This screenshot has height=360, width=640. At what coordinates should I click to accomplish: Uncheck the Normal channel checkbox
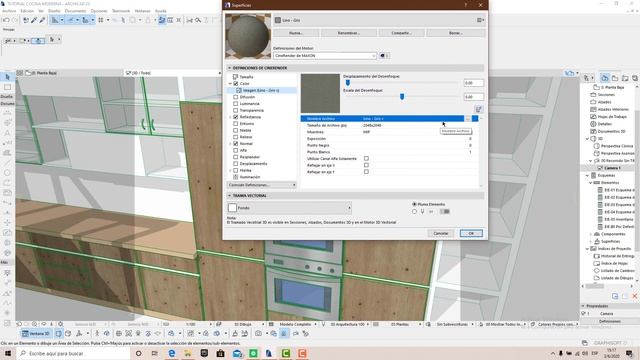point(236,144)
